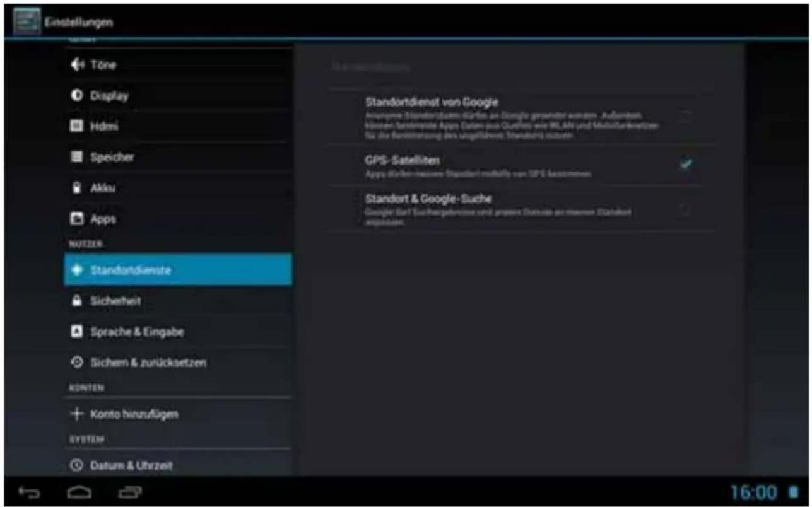The height and width of the screenshot is (507, 812).
Task: Click the Standort & Google-Suche title
Action: (x=428, y=199)
